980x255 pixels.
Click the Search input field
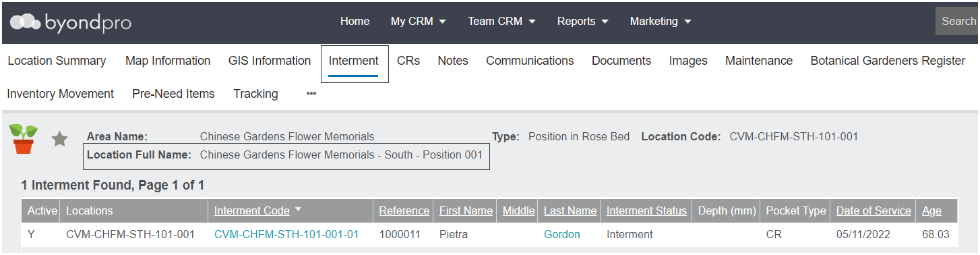click(x=958, y=22)
